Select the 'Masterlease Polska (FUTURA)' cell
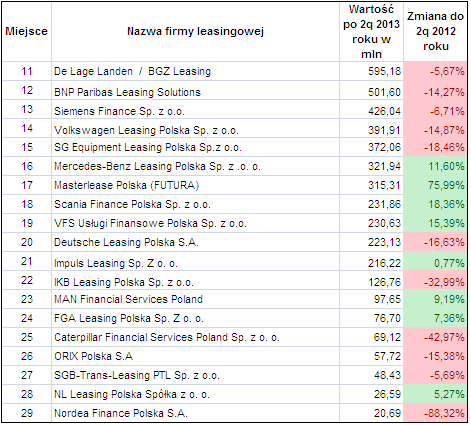The image size is (471, 425). point(195,185)
